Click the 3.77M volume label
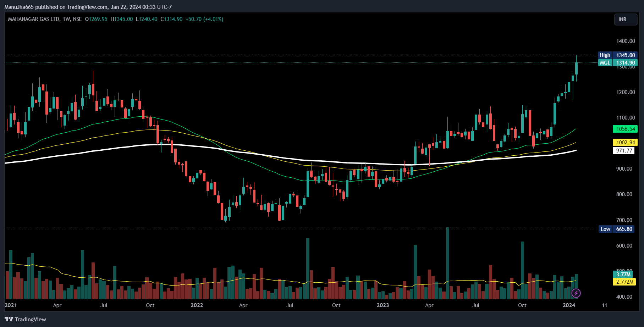This screenshot has width=644, height=327. pos(623,274)
